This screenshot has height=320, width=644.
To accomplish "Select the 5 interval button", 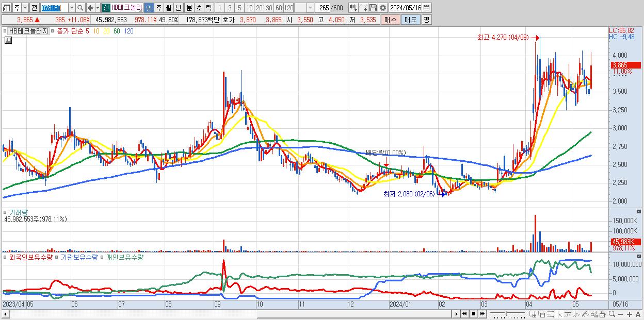I will tap(239, 8).
